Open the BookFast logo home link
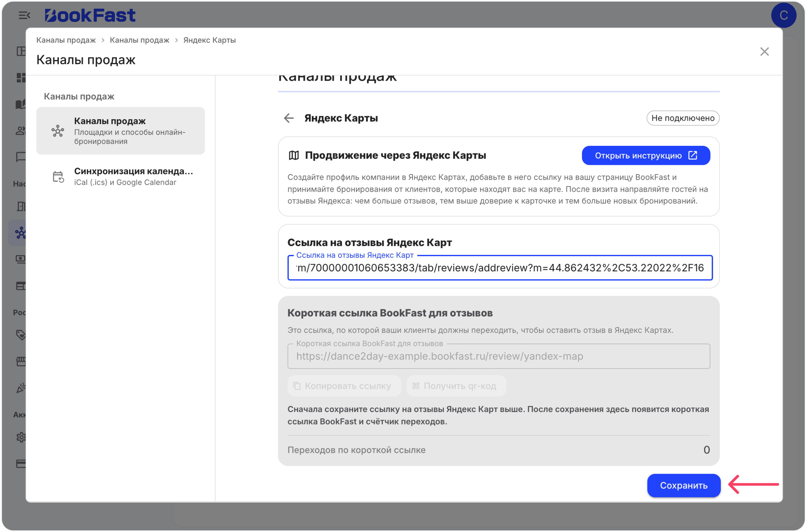Image resolution: width=807 pixels, height=532 pixels. click(90, 15)
